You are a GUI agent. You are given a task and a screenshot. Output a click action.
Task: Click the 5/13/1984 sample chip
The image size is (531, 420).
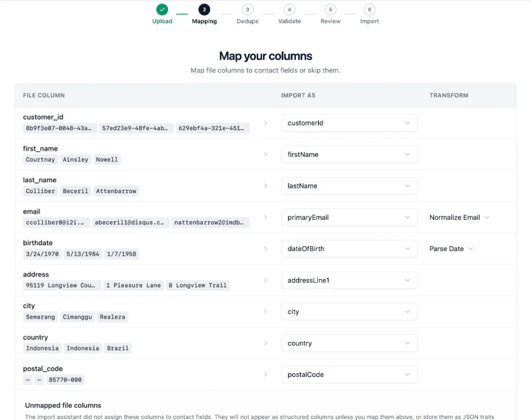click(x=82, y=254)
